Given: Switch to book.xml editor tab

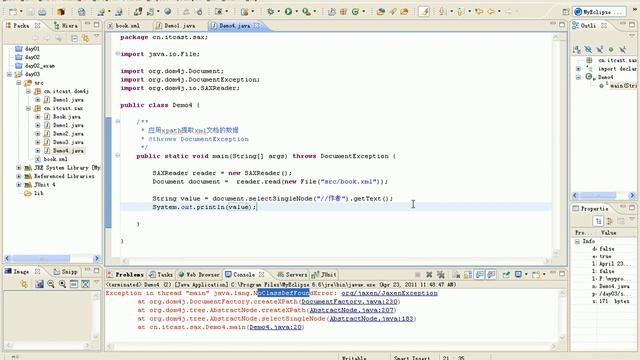Looking at the screenshot, I should (x=124, y=26).
